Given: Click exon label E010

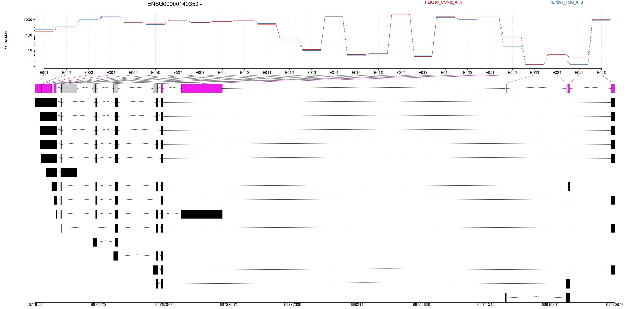Looking at the screenshot, I should click(x=244, y=73).
